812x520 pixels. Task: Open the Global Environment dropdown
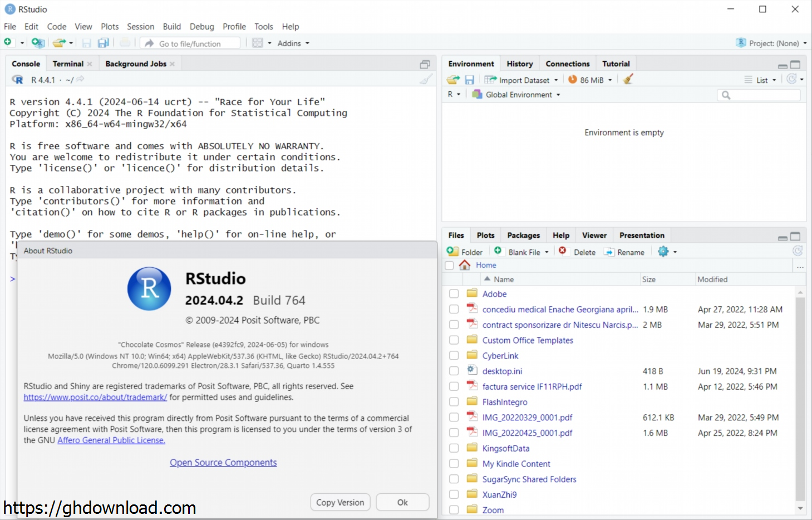tap(516, 95)
